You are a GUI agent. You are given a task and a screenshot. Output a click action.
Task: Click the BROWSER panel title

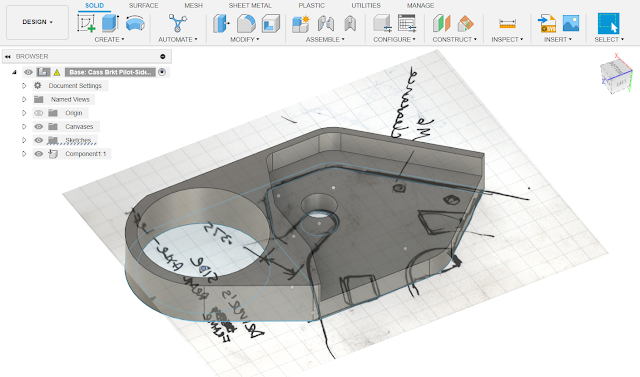click(32, 56)
